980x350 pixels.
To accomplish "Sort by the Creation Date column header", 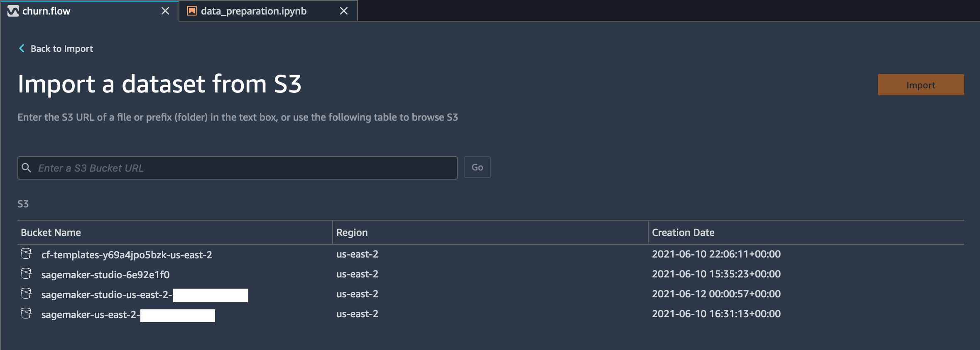I will (683, 233).
